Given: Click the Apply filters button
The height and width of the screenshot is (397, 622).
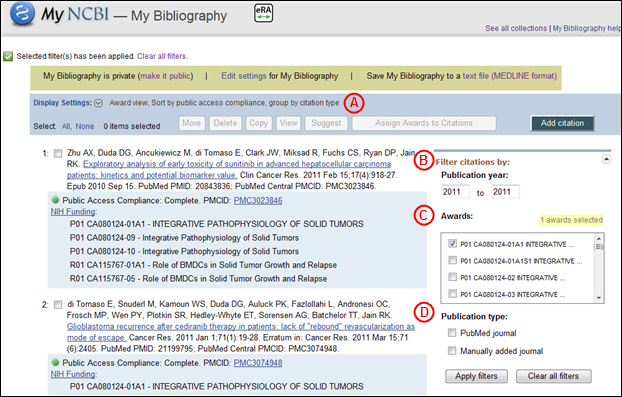Looking at the screenshot, I should coord(476,376).
